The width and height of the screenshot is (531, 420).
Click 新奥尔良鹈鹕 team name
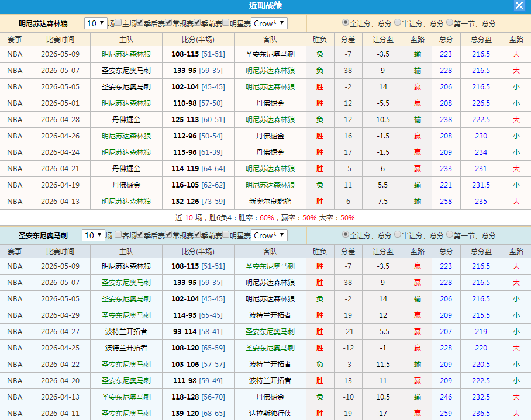(270, 201)
